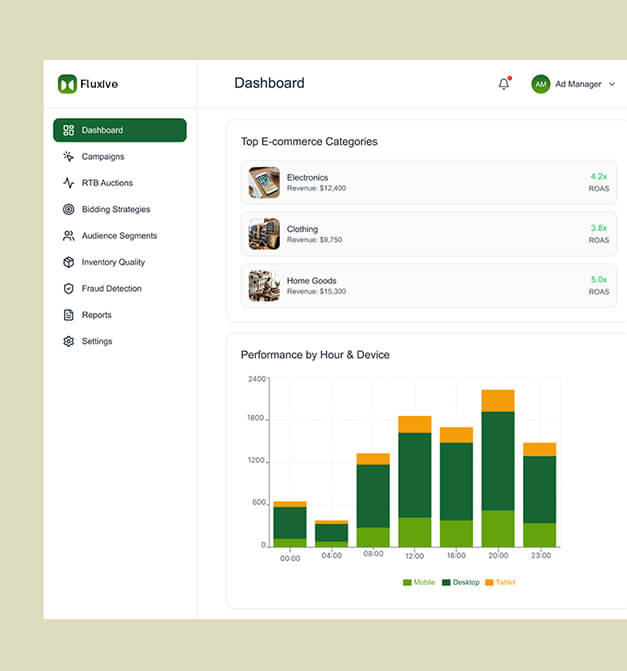Viewport: 627px width, 671px height.
Task: Click the Dashboard page title
Action: 269,83
